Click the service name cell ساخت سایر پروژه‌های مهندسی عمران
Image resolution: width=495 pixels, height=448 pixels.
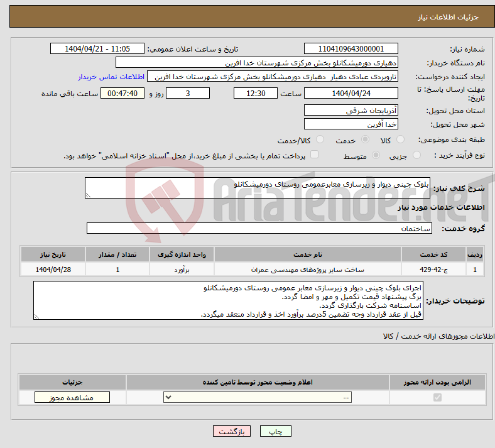tap(308, 270)
